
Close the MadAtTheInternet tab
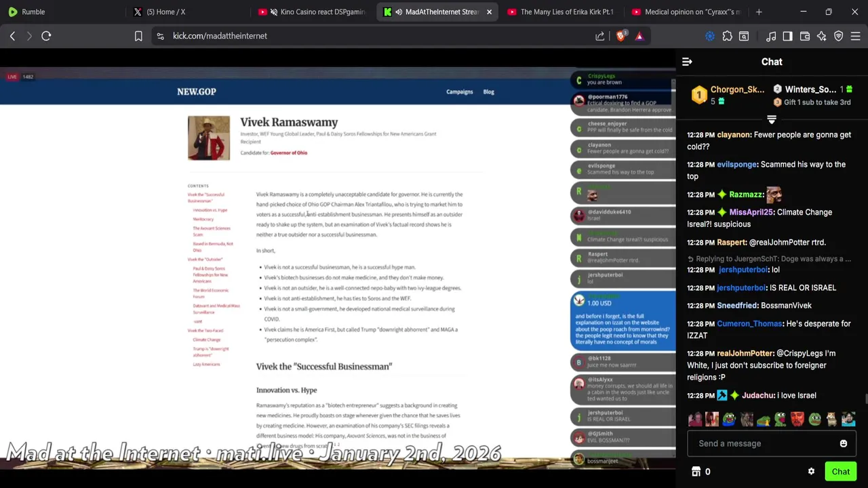click(489, 12)
